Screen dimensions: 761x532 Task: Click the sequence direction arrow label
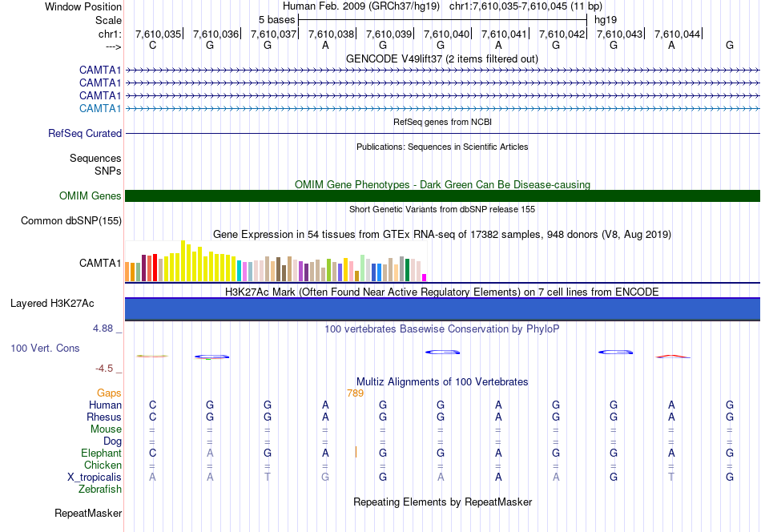coord(113,46)
